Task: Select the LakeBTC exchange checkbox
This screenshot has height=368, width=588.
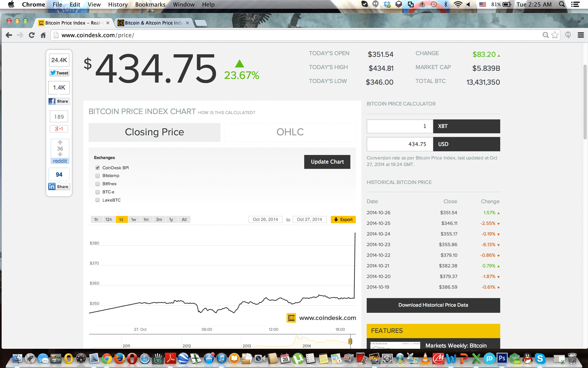Action: click(x=97, y=200)
